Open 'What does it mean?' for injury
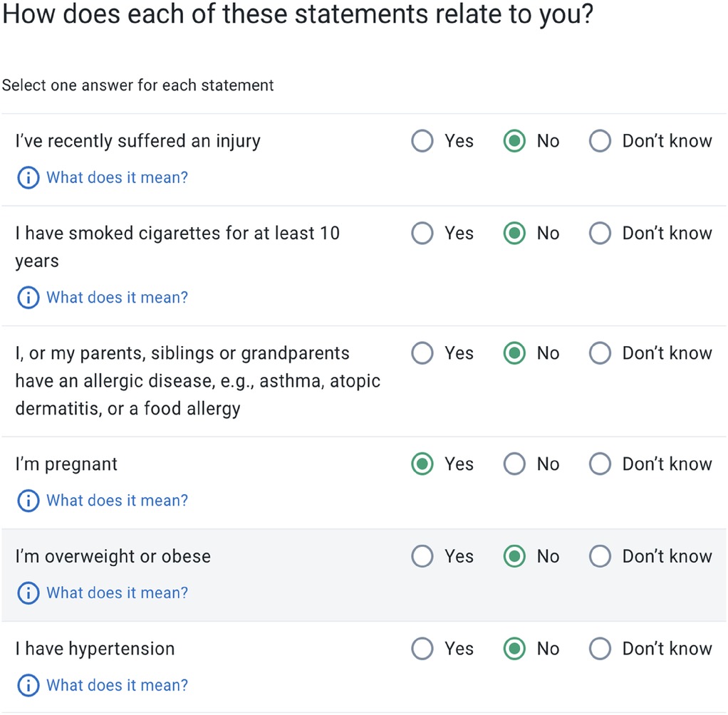Viewport: 728px width, 715px height. (117, 178)
